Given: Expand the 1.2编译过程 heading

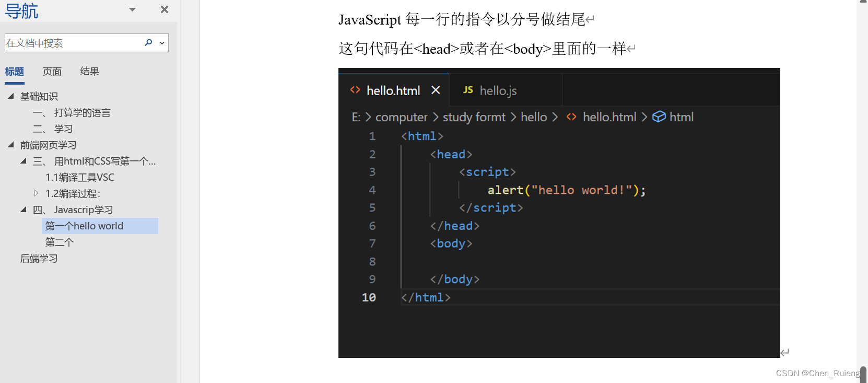Looking at the screenshot, I should [36, 193].
